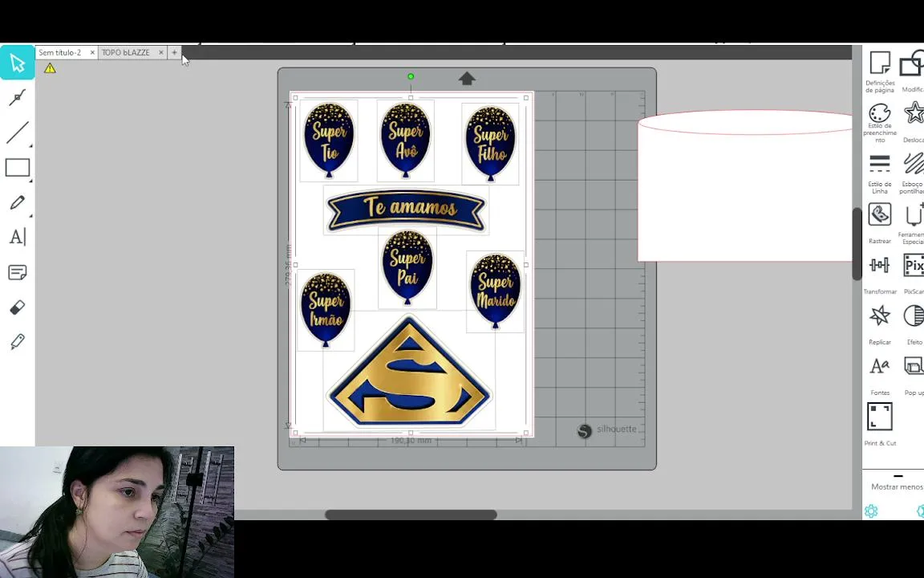This screenshot has width=924, height=578.
Task: Open Estilo de Linha panel
Action: click(880, 173)
